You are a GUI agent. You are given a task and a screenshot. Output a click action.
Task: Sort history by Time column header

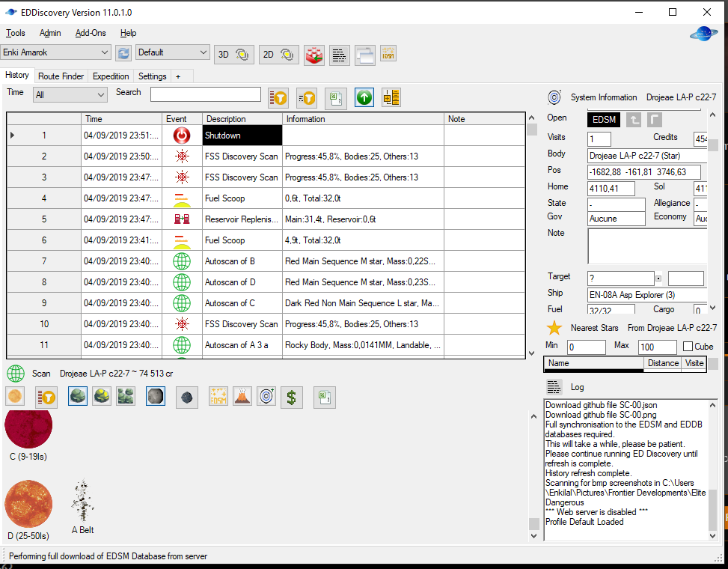click(121, 119)
